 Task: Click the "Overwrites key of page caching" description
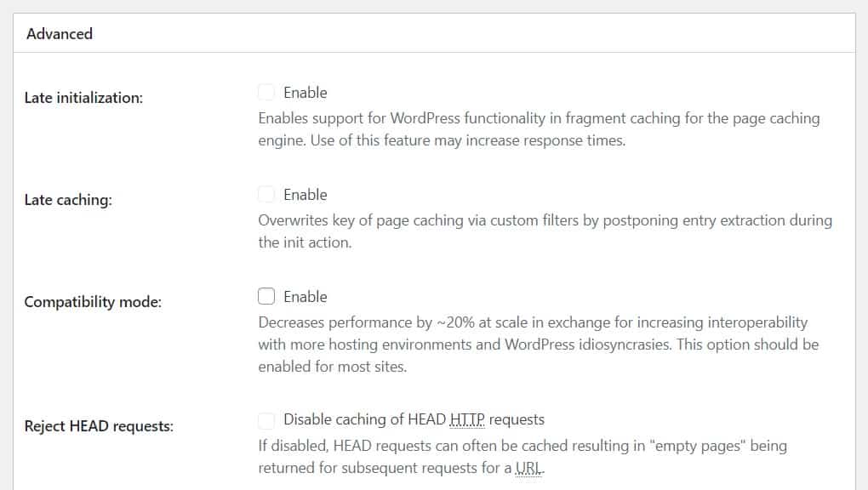[545, 220]
